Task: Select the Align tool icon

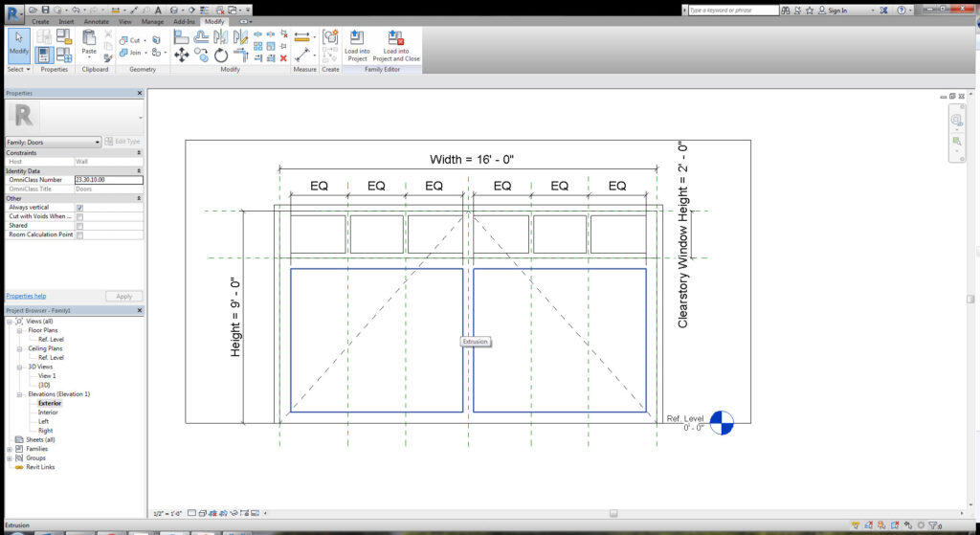Action: [x=181, y=37]
